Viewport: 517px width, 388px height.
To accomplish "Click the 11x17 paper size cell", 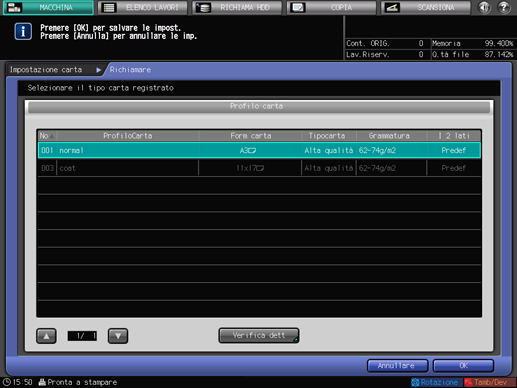I will tap(250, 168).
